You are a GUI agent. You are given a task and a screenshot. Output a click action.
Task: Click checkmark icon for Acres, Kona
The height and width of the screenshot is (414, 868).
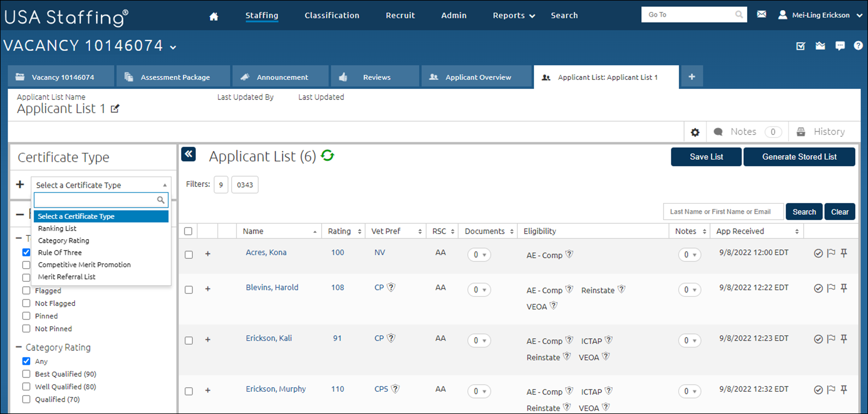[x=818, y=254]
